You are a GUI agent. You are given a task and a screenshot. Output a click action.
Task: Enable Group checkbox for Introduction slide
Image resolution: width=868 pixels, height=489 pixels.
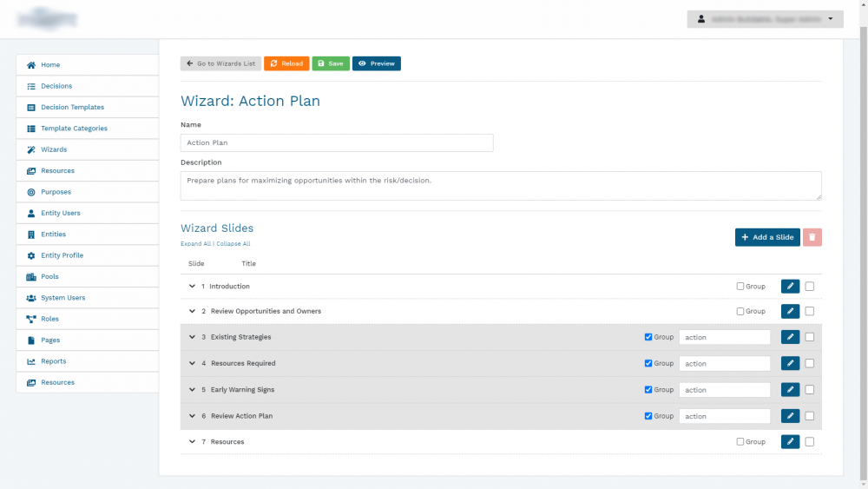[x=740, y=287]
